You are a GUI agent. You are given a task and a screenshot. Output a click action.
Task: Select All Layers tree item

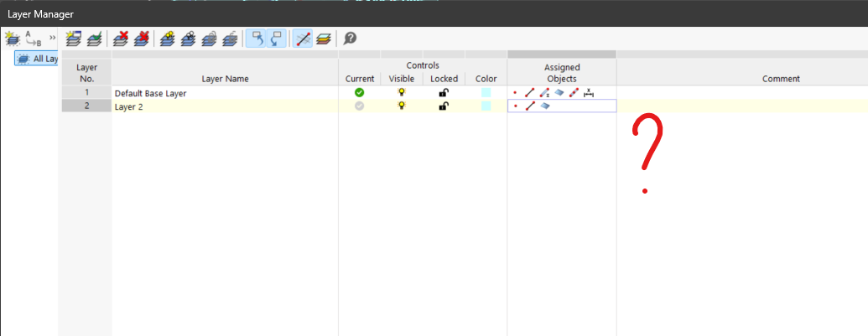coord(38,59)
